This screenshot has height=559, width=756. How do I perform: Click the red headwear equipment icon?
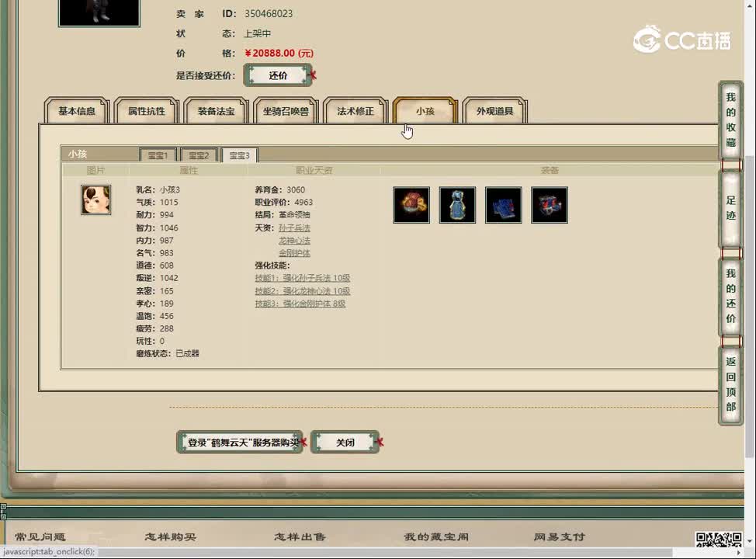(x=411, y=204)
